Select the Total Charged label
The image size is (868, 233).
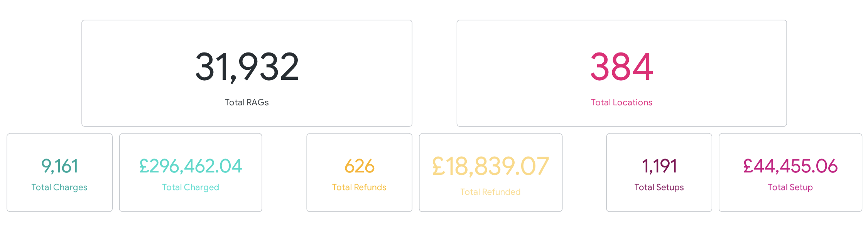[191, 187]
